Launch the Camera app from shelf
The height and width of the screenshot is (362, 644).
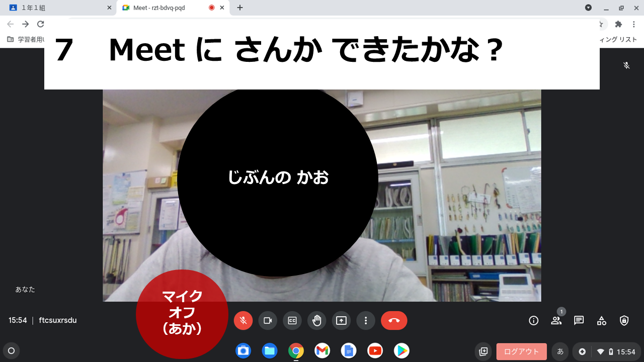pos(244,350)
